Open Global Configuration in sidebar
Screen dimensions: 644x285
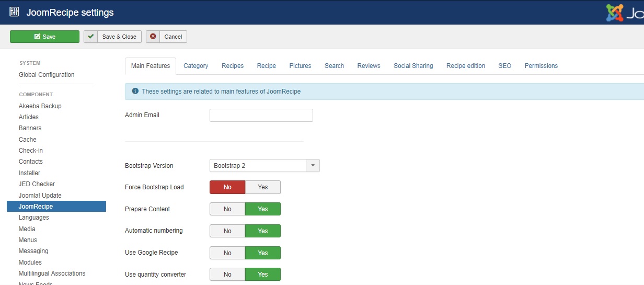[x=47, y=75]
